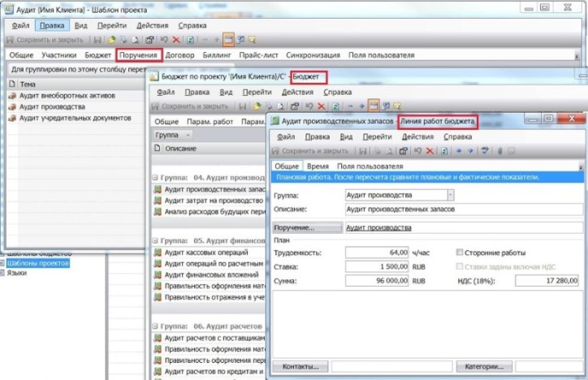The width and height of the screenshot is (588, 380).
Task: Switch to the Время tab
Action: point(318,166)
